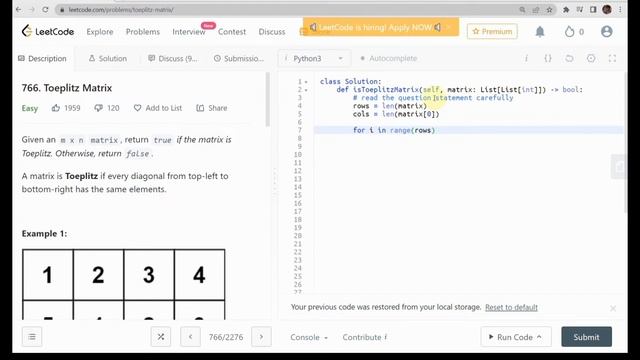
Task: Go to previous problem
Action: (191, 337)
